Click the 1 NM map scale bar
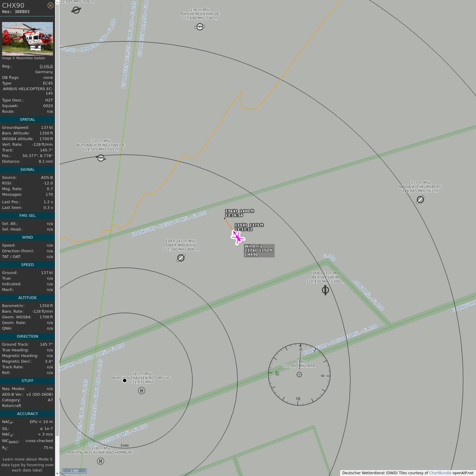The image size is (476, 476). point(74,471)
